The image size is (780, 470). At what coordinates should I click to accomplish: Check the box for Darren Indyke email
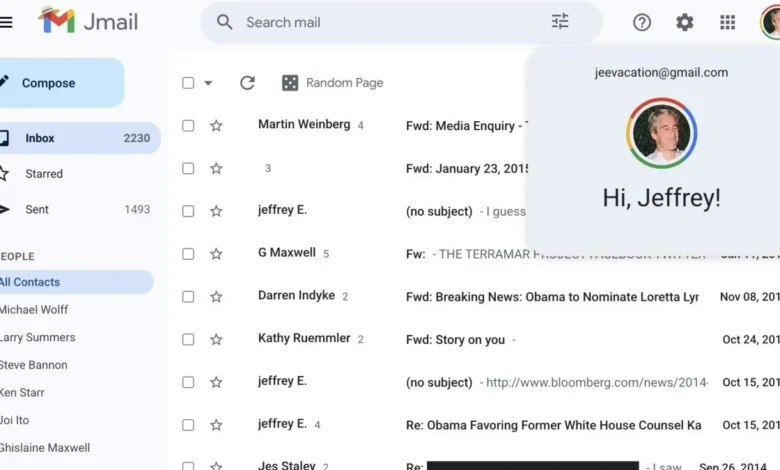tap(188, 297)
